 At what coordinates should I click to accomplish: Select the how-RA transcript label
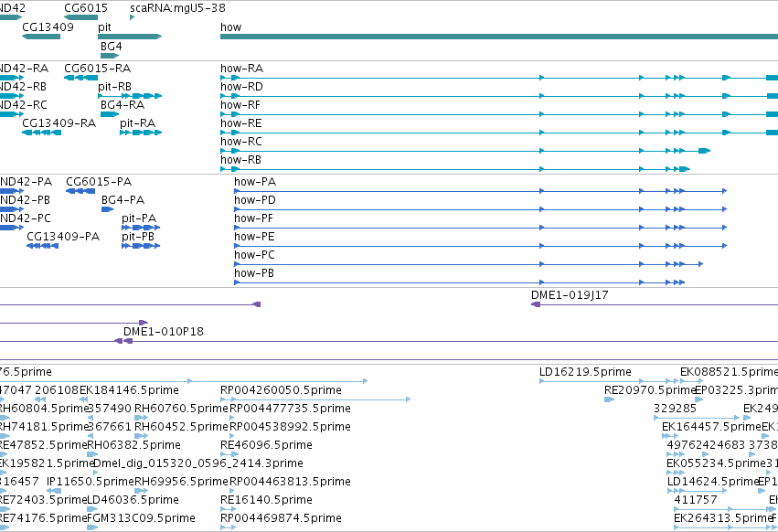pyautogui.click(x=241, y=68)
